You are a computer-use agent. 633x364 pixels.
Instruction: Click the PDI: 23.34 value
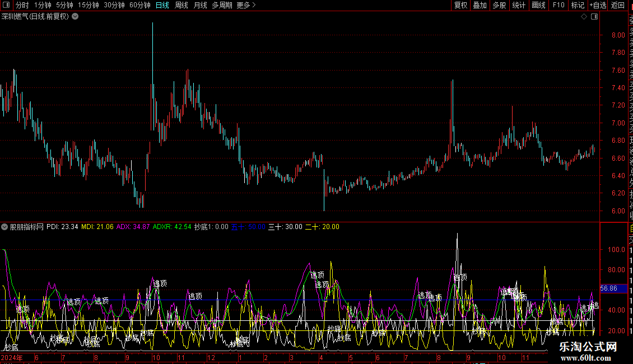pyautogui.click(x=62, y=227)
